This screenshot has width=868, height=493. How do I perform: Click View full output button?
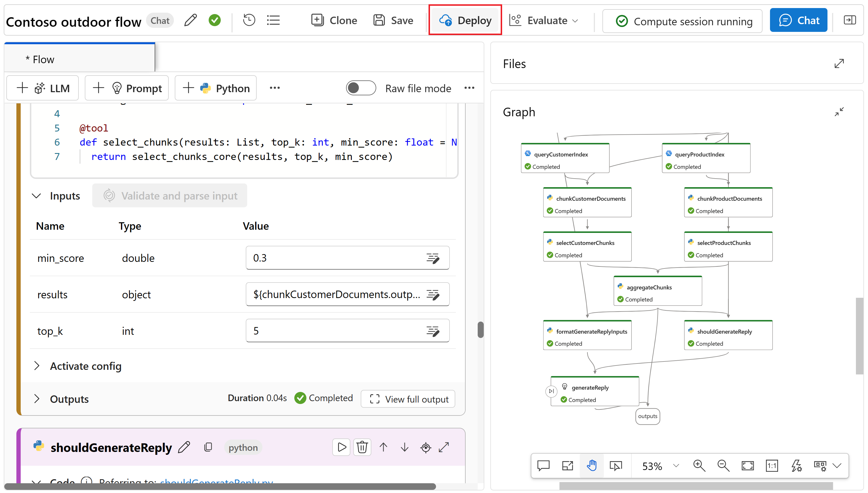(x=409, y=399)
